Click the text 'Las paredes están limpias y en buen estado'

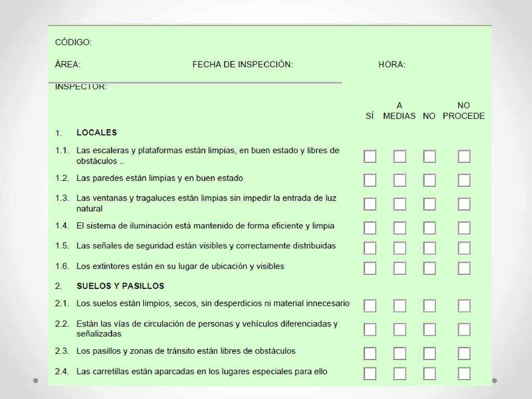(x=159, y=178)
